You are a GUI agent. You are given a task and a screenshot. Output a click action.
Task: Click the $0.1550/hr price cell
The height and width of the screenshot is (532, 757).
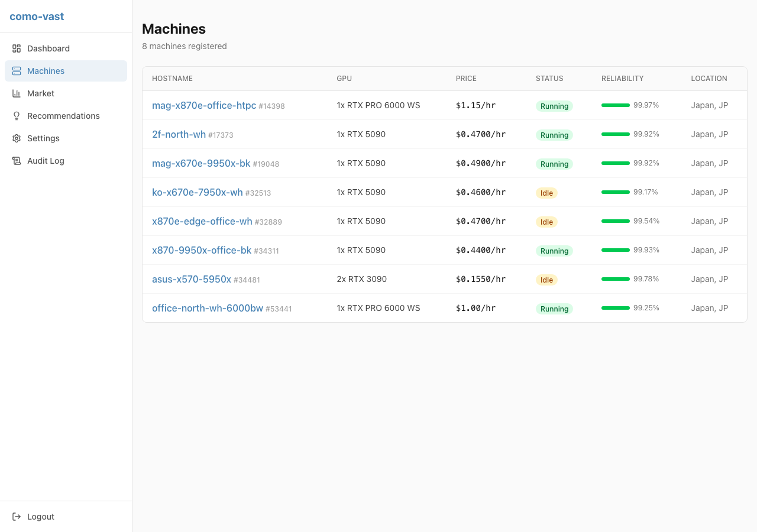pos(481,279)
